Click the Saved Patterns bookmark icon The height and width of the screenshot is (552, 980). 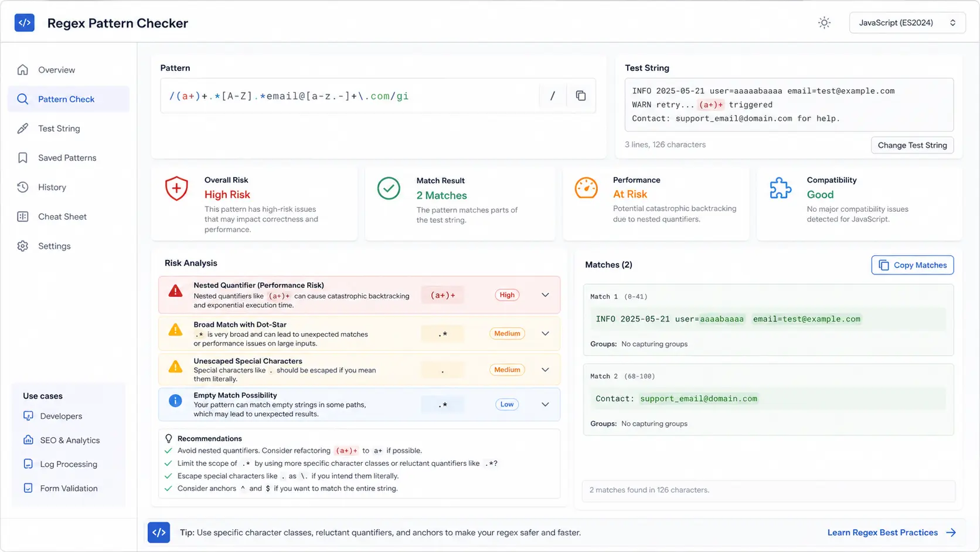23,158
